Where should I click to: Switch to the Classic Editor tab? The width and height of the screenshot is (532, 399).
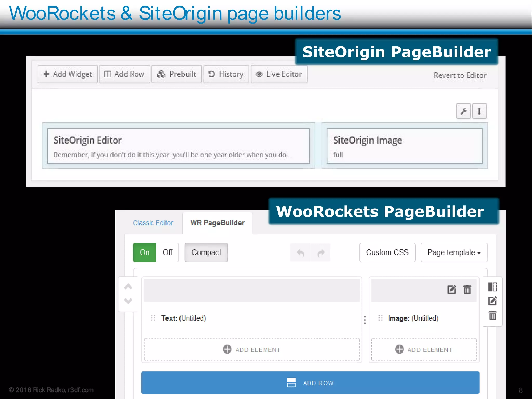pos(153,223)
